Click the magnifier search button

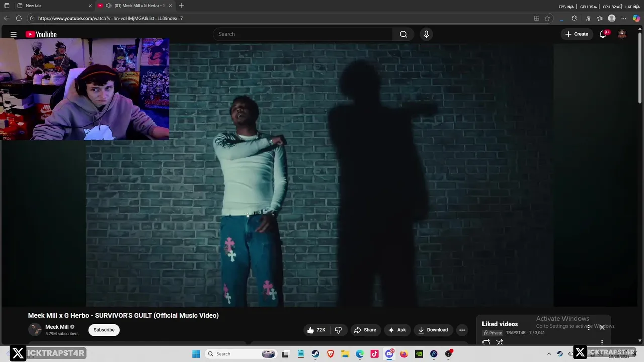(404, 34)
